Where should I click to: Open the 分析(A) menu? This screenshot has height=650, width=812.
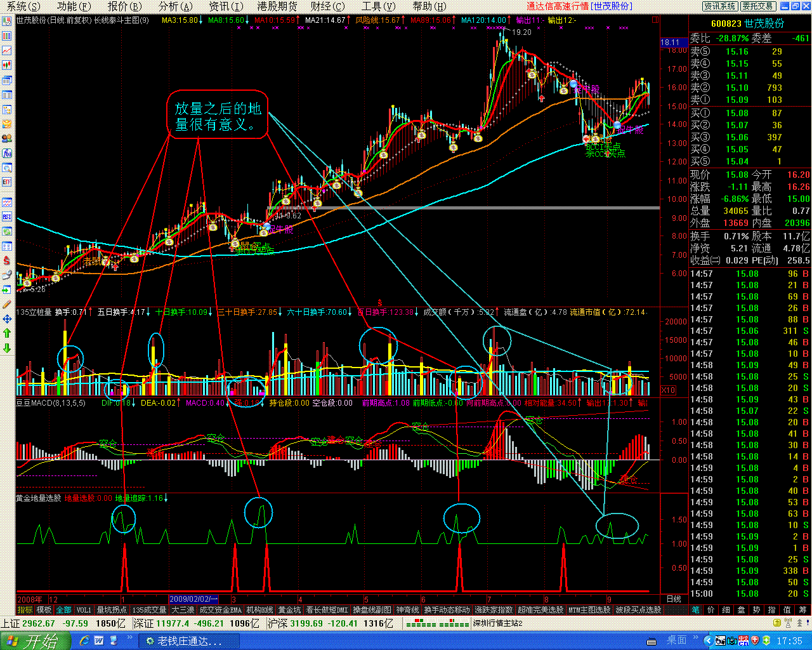pos(175,6)
